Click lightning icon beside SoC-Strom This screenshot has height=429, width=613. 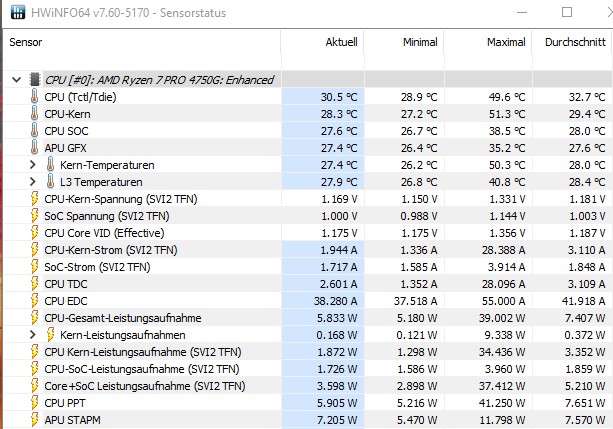34,267
